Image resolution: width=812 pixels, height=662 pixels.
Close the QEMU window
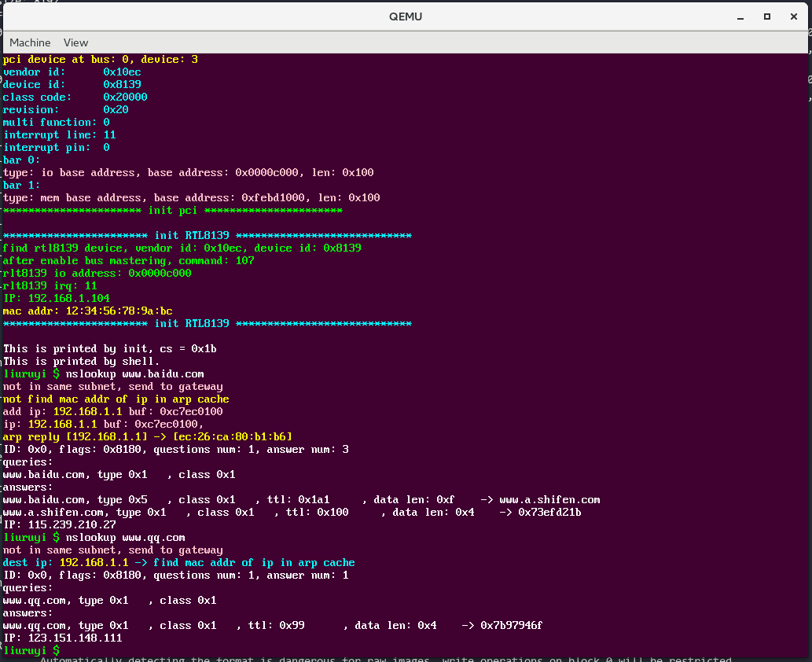pyautogui.click(x=794, y=17)
